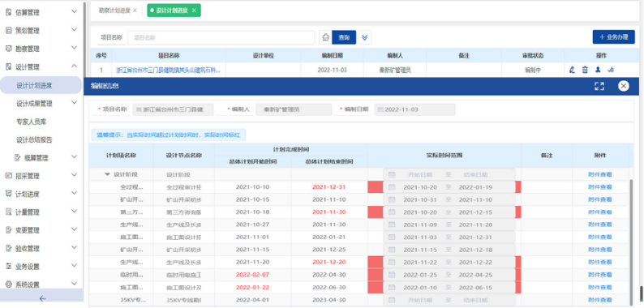
Task: Expand the 业务设置 menu chevron
Action: point(74,266)
